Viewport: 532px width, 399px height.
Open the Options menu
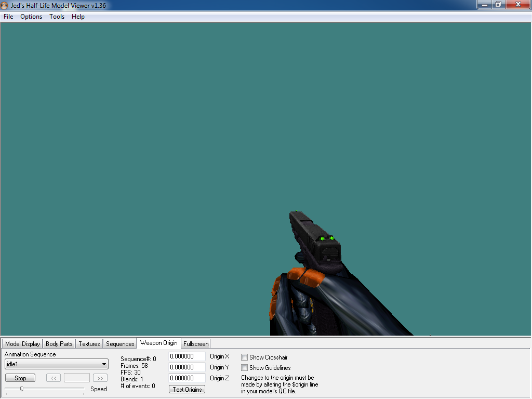point(31,17)
